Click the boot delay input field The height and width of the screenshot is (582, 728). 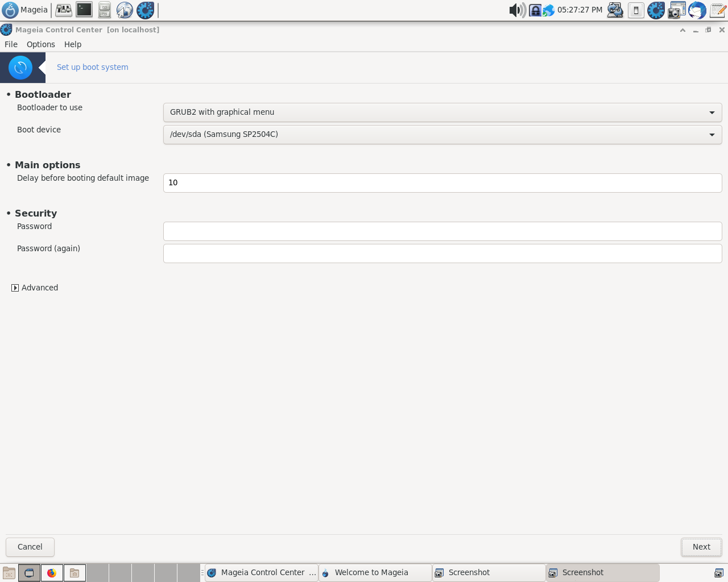(x=442, y=183)
